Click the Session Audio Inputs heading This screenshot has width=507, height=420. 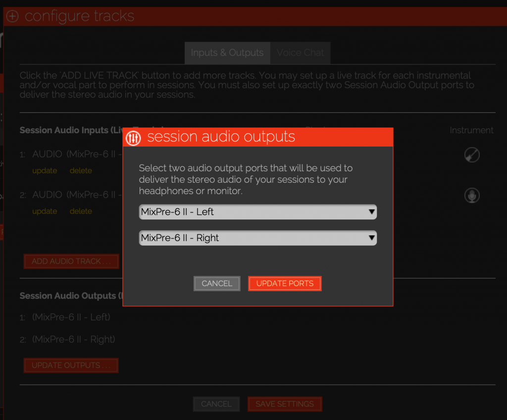[x=71, y=130]
